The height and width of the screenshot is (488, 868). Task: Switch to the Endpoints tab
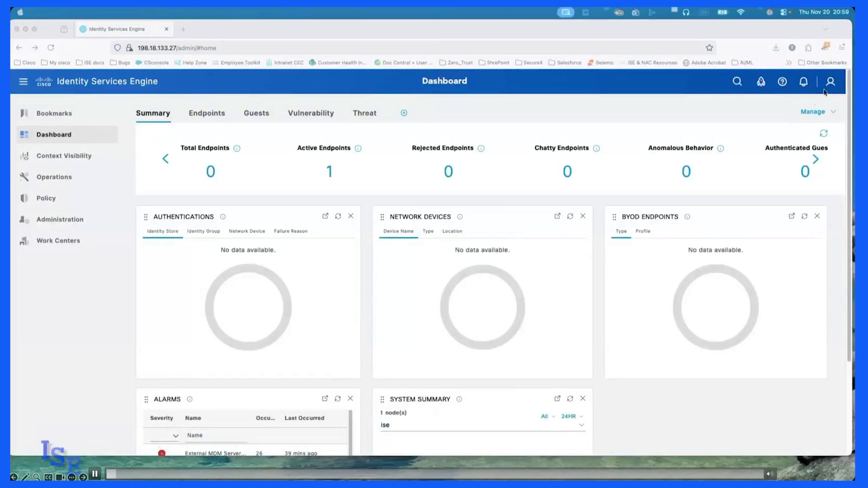tap(207, 113)
